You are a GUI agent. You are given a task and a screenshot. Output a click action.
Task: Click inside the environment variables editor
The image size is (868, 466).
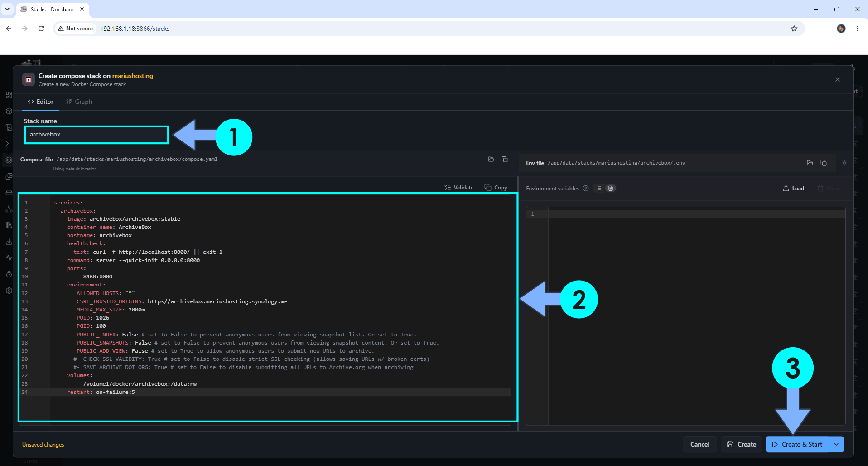coord(685,316)
